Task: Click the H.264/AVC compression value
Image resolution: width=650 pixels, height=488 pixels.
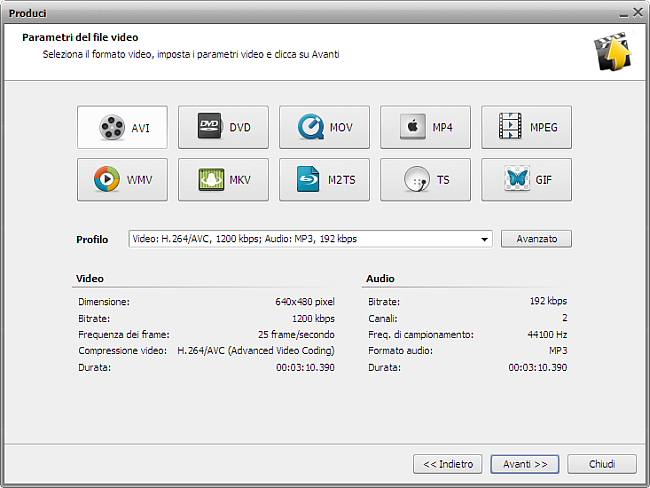Action: tap(256, 351)
